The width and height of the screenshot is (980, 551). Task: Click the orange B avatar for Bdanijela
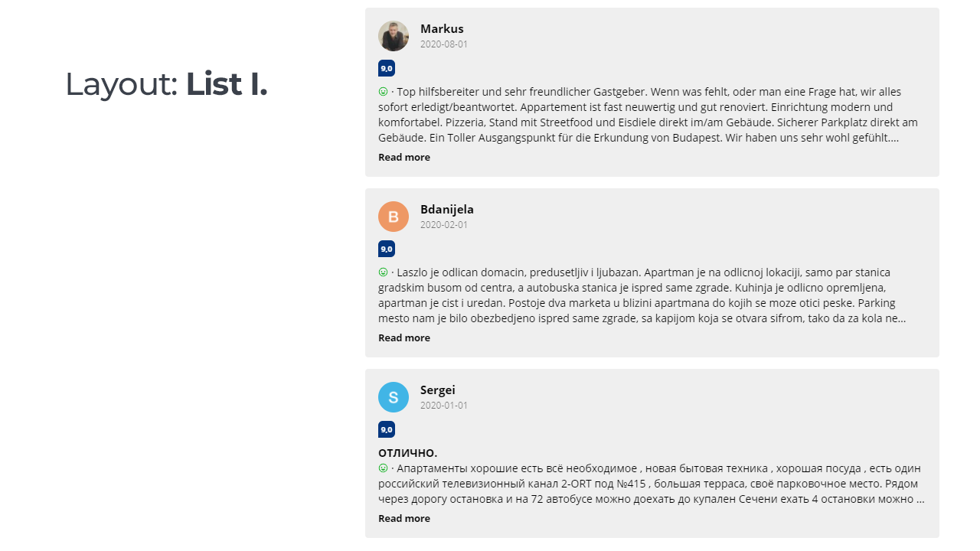click(394, 217)
